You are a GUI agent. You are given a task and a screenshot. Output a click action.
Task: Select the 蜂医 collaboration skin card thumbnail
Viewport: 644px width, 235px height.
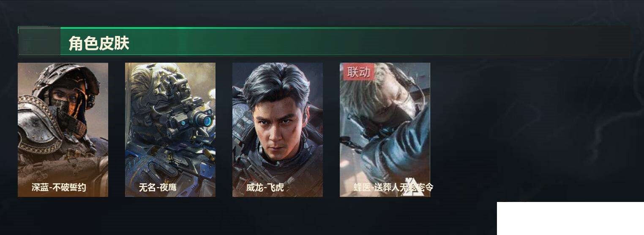pos(385,130)
